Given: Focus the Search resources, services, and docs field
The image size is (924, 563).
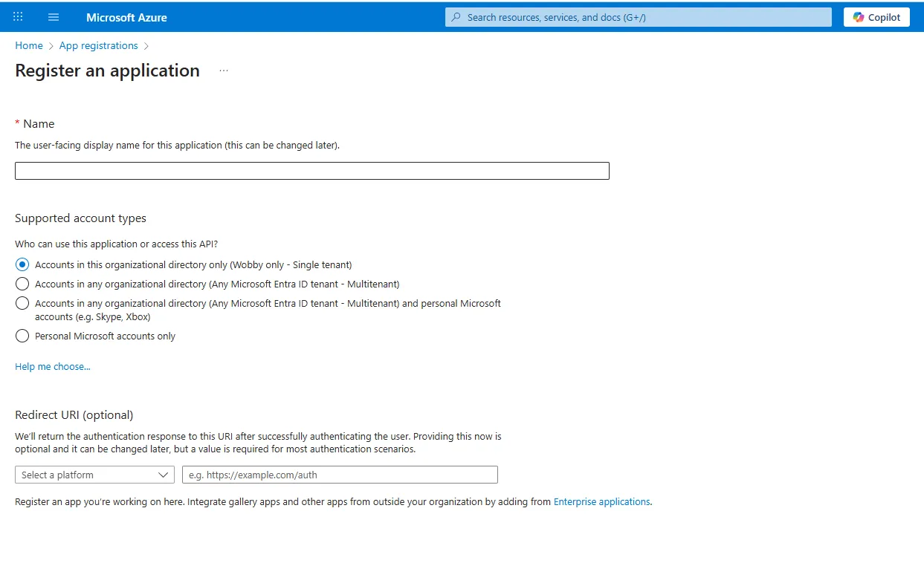Looking at the screenshot, I should (639, 17).
